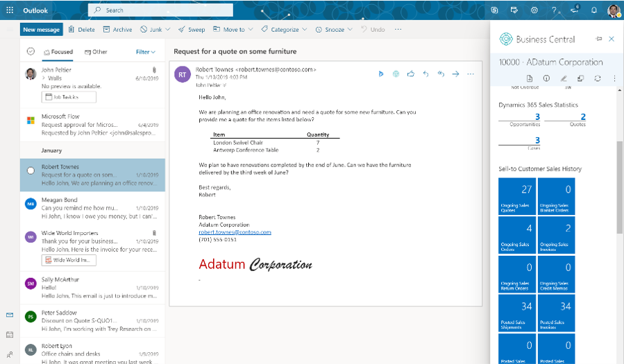
Task: Open Outlook settings gear
Action: pos(534,10)
